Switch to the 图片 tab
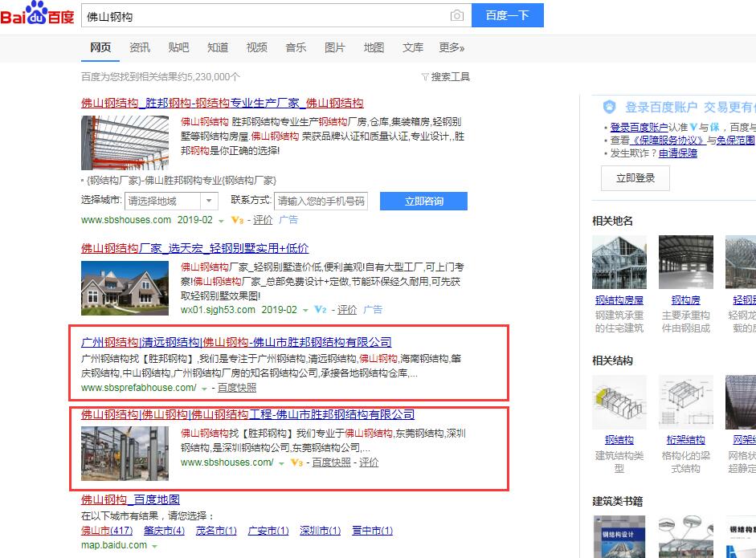 pyautogui.click(x=335, y=48)
